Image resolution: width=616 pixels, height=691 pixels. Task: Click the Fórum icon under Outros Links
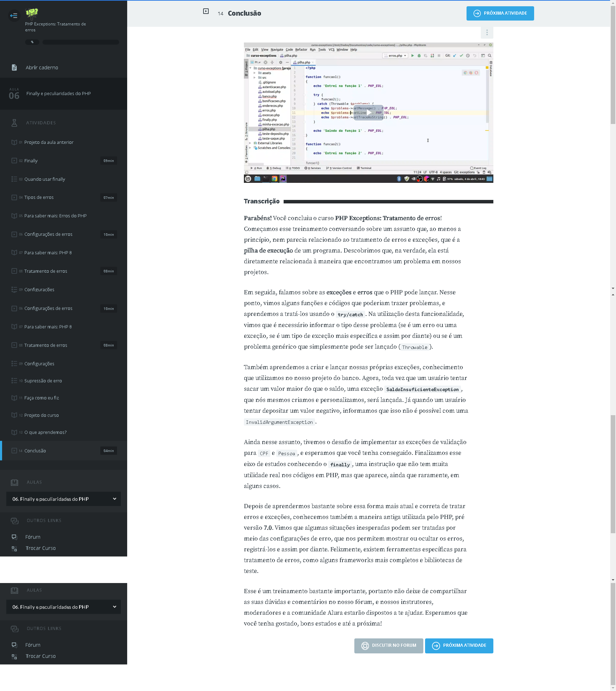coord(14,537)
